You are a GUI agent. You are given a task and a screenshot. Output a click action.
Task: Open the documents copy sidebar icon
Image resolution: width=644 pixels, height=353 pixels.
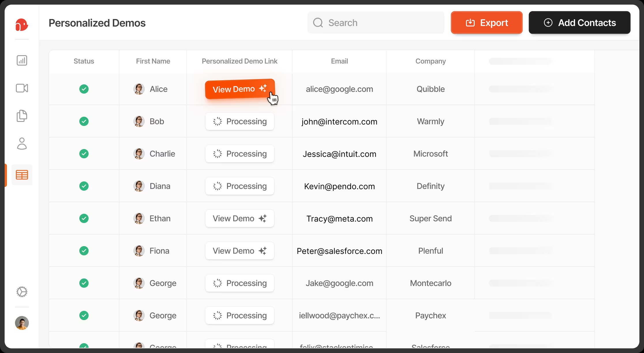point(22,116)
